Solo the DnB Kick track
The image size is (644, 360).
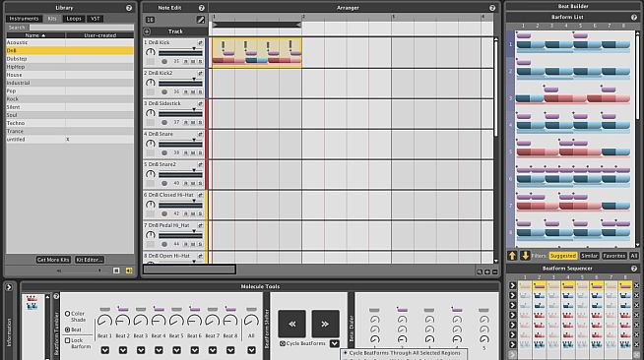pyautogui.click(x=201, y=62)
